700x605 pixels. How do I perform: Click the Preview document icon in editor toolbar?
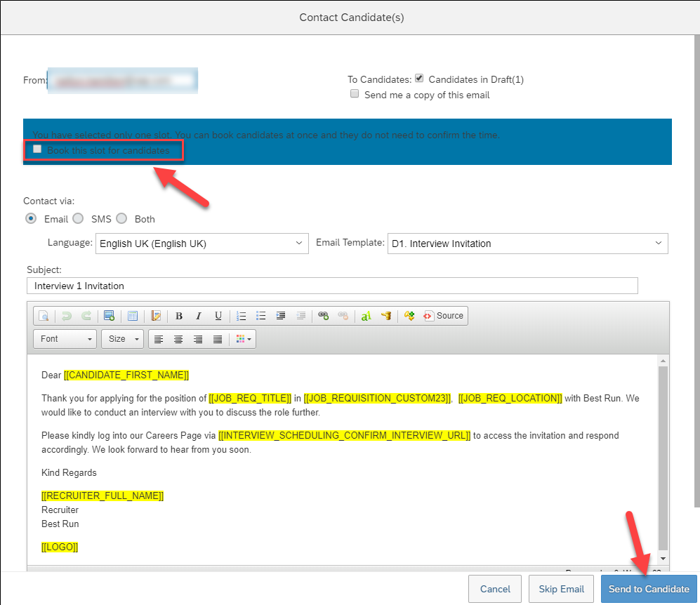click(x=44, y=316)
